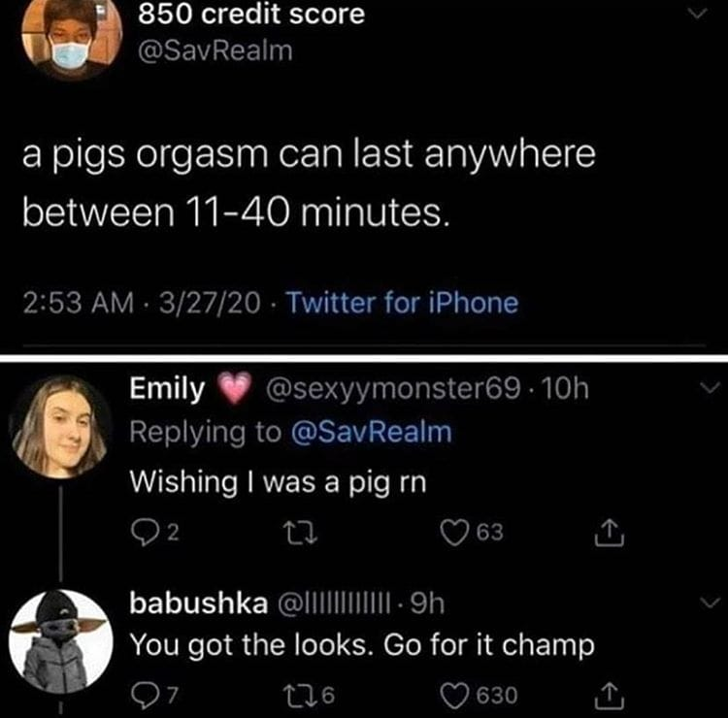Viewport: 728px width, 718px height.
Task: Open the "850 credit score" display name
Action: [x=250, y=15]
